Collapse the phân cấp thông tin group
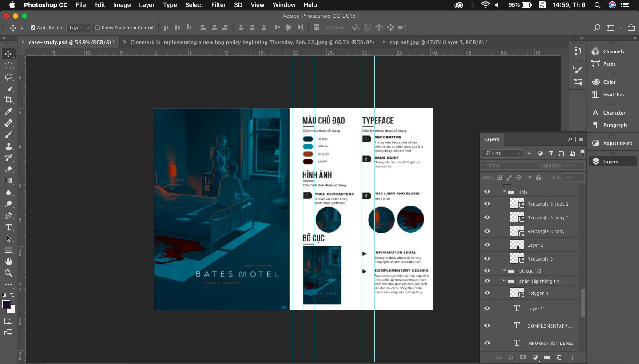Image resolution: width=639 pixels, height=364 pixels. pyautogui.click(x=504, y=281)
